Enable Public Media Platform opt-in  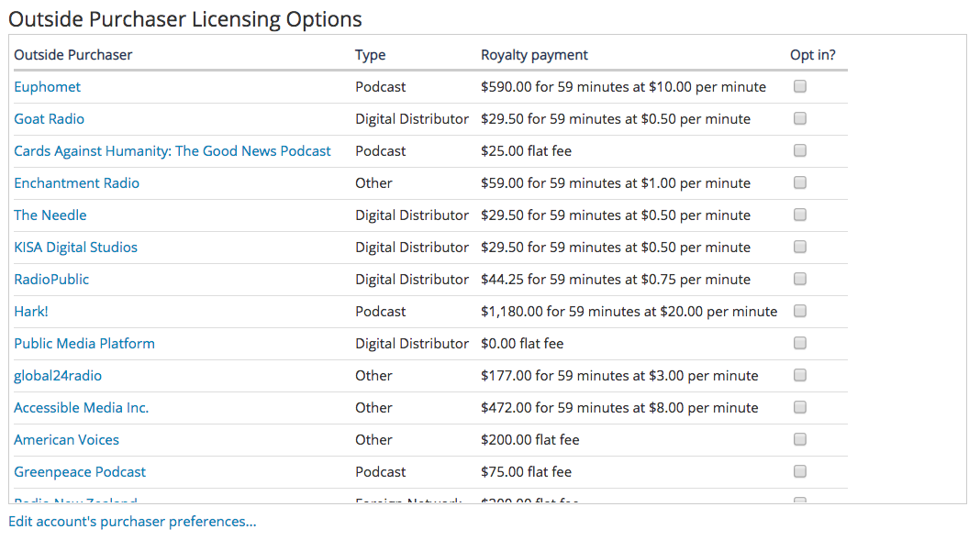tap(800, 343)
